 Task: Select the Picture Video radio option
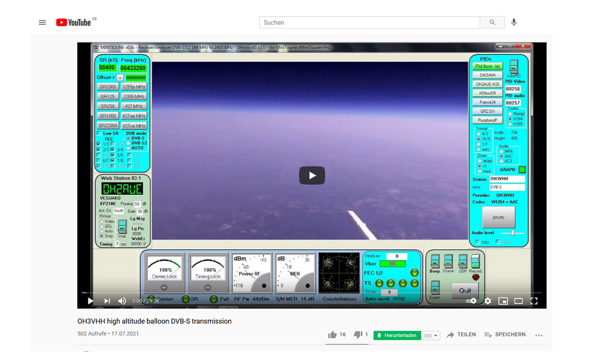(x=102, y=222)
